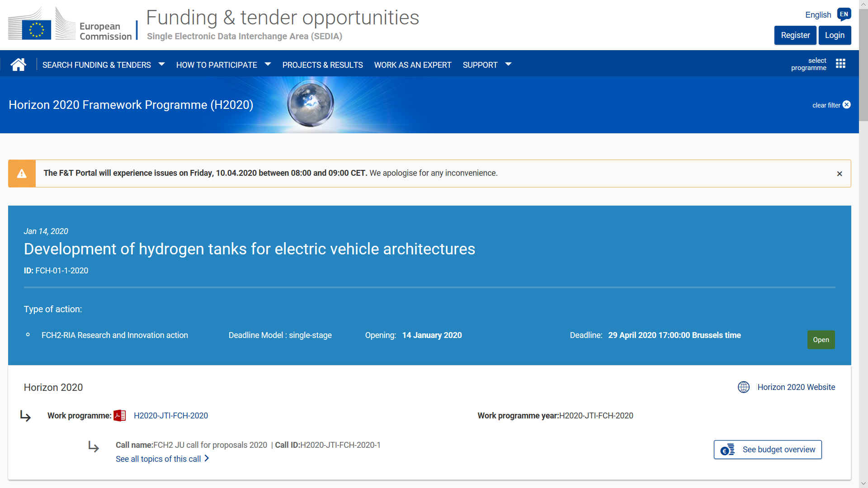Click the green Open status badge
868x488 pixels.
(x=821, y=340)
